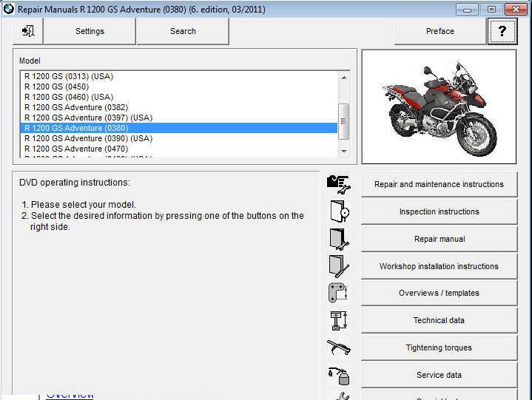The height and width of the screenshot is (400, 532).
Task: Click the Technical data piston icon
Action: point(339,320)
